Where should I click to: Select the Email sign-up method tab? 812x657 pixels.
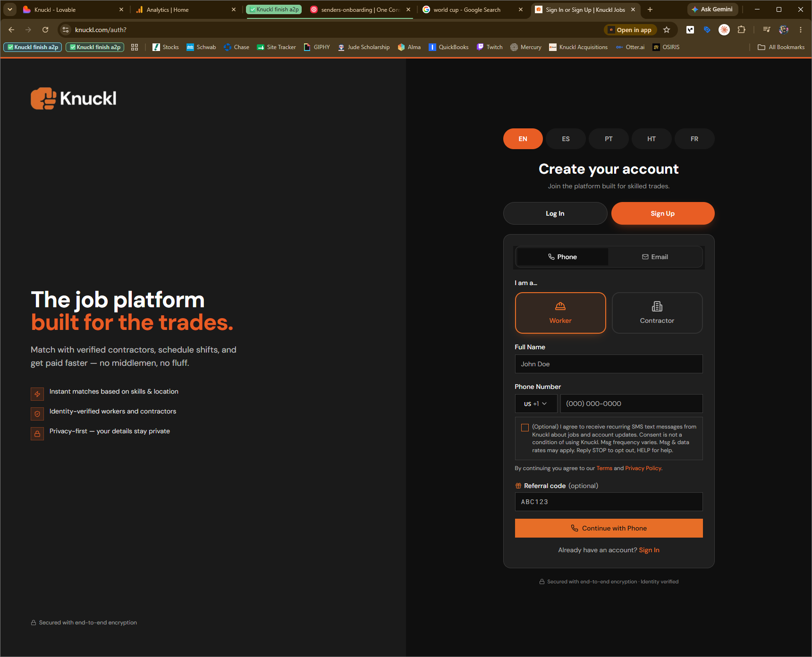[655, 257]
